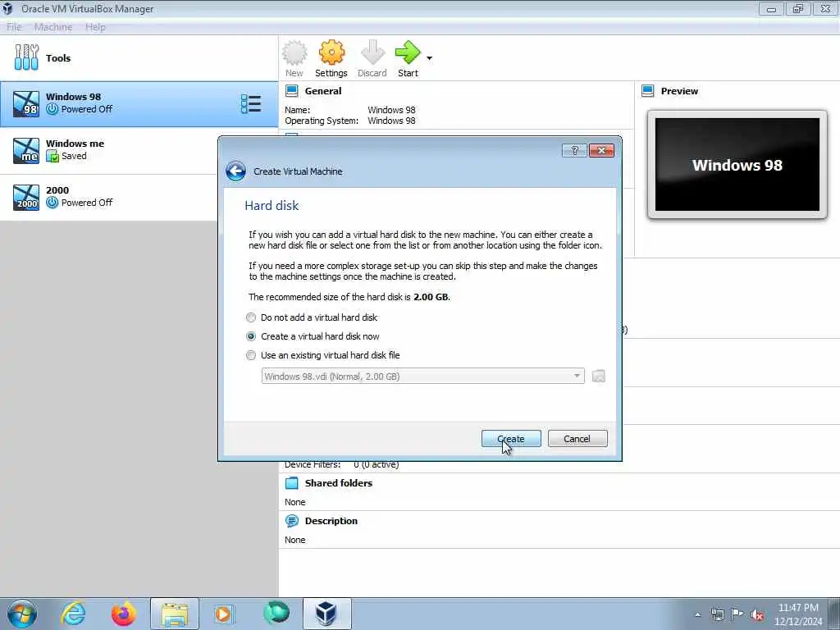This screenshot has width=840, height=630.
Task: Click the New machine toolbar icon
Action: pyautogui.click(x=294, y=52)
